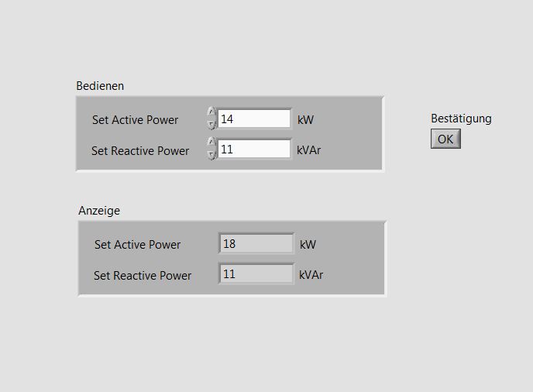Click the Bedienen section heading
This screenshot has height=392, width=533.
pos(100,86)
